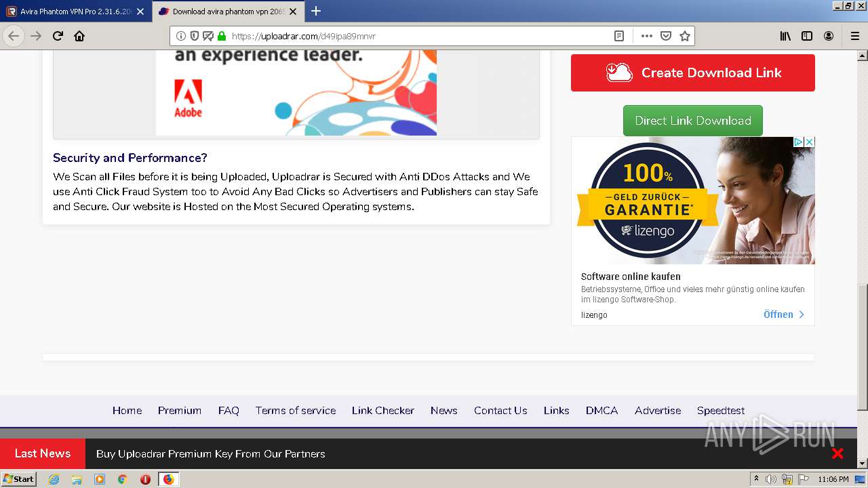
Task: Open tracking protection shield in address bar
Action: pos(195,36)
